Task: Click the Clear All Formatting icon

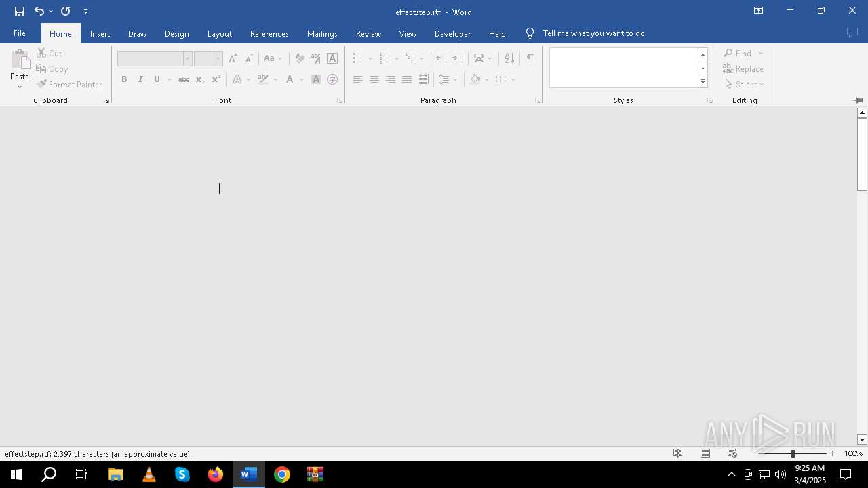Action: [x=300, y=58]
